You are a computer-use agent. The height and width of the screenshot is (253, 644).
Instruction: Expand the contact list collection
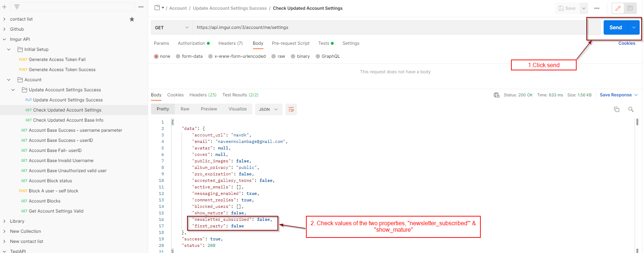pos(4,19)
